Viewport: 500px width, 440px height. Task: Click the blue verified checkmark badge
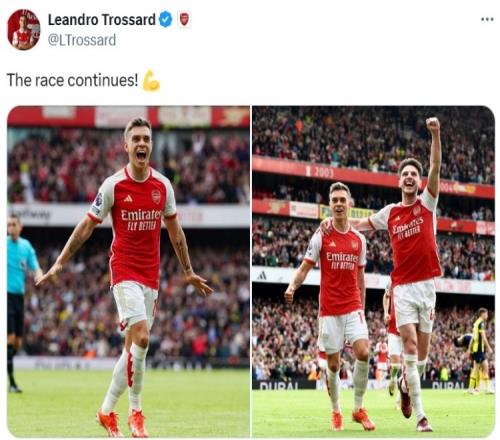166,19
